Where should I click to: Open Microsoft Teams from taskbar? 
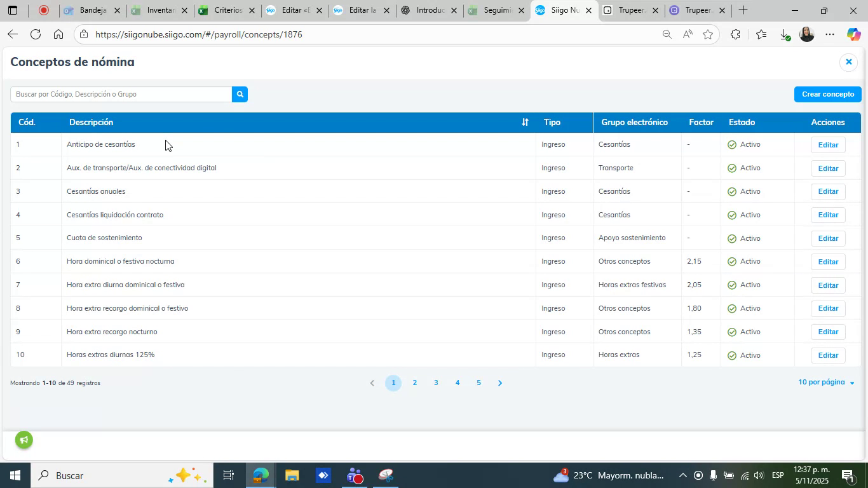(355, 475)
